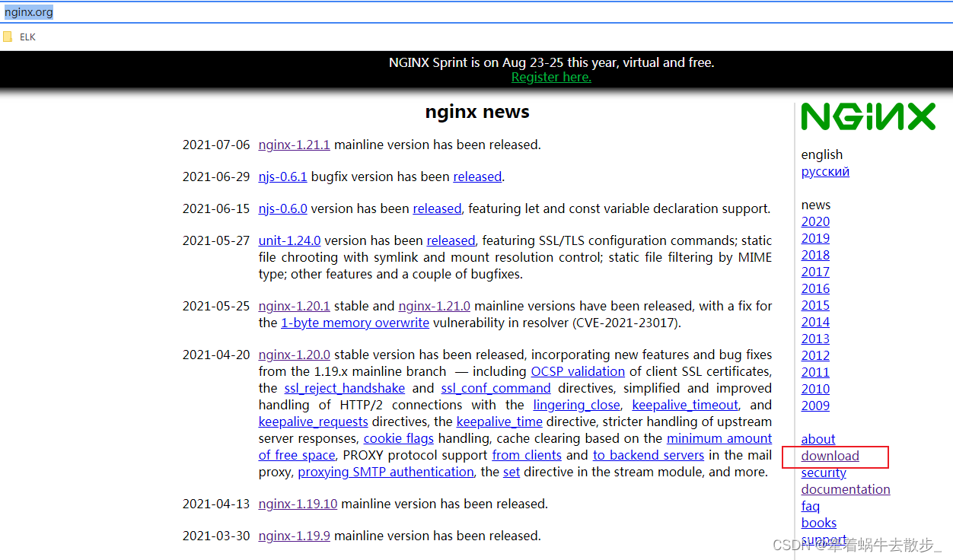Open the set directive link
Screen dimensions: 953x560
point(512,472)
